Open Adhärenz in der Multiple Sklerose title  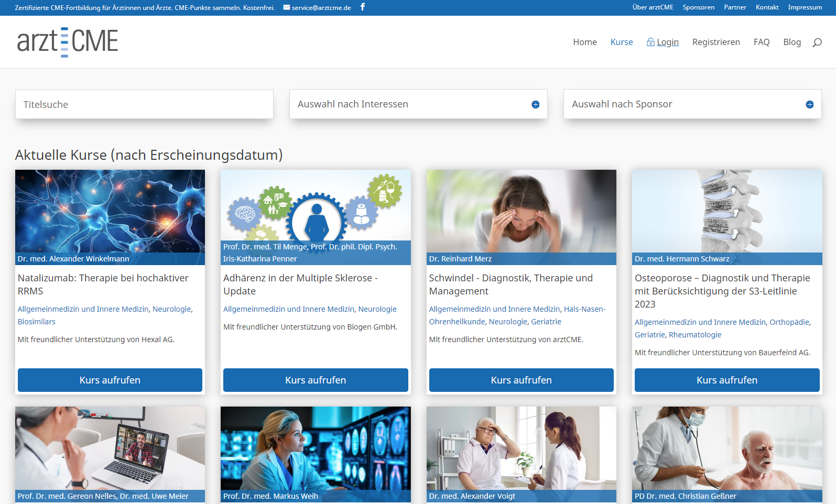(x=300, y=284)
